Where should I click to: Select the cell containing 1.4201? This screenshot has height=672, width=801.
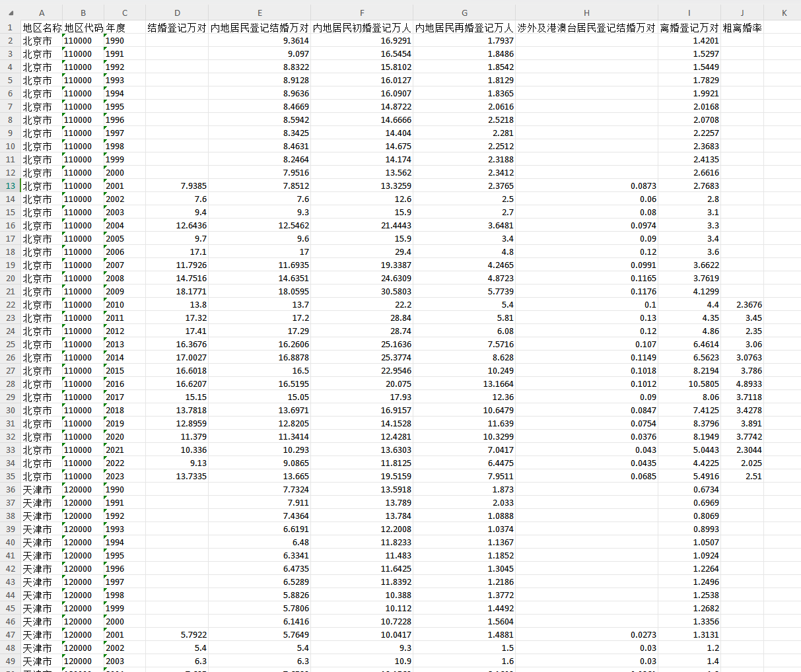coord(689,40)
